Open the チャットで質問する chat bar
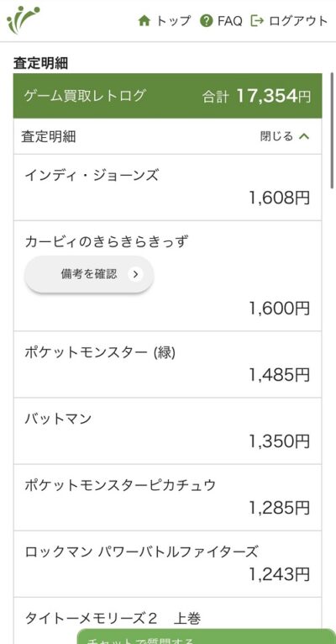The width and height of the screenshot is (336, 644). [x=207, y=636]
